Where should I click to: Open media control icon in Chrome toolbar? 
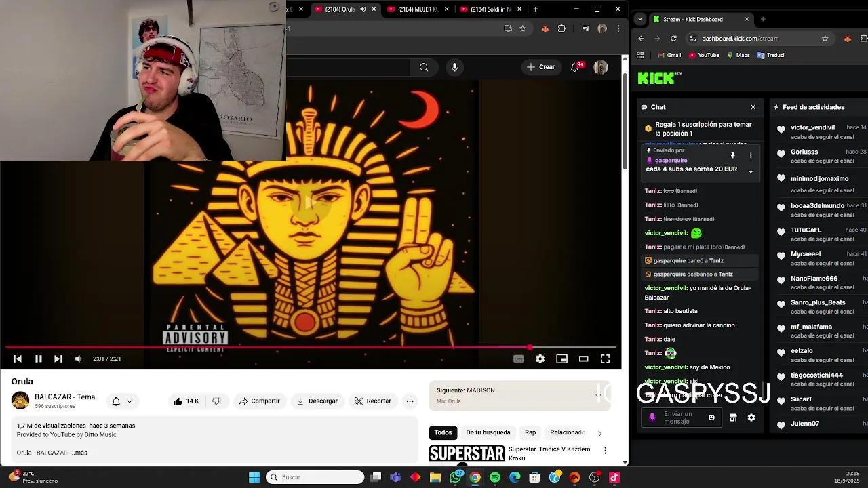(586, 28)
